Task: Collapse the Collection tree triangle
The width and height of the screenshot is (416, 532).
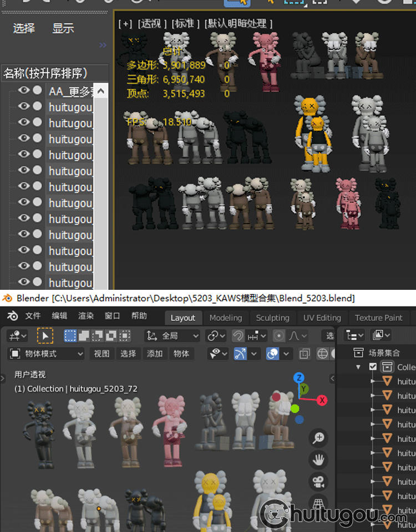Action: tap(358, 367)
